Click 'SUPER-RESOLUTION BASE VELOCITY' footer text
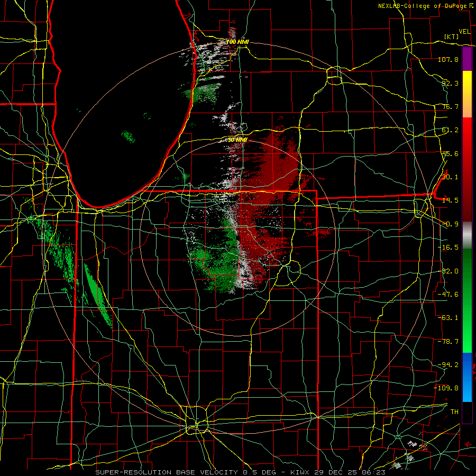 (167, 472)
